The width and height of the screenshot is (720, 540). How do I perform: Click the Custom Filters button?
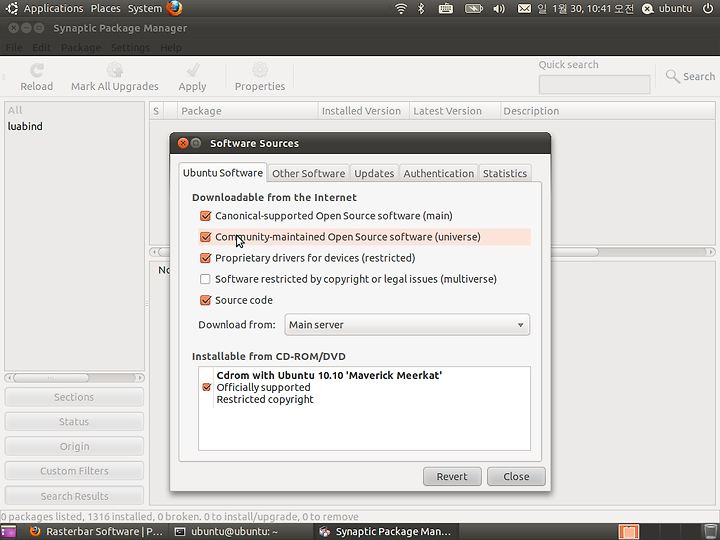coord(74,471)
